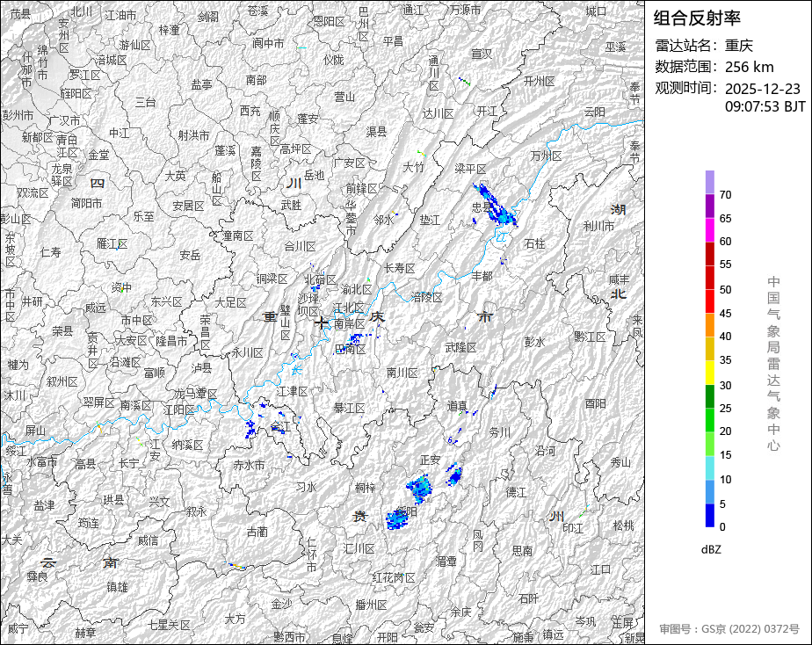Click the dark blue legend swatch between 0 and 5
Viewport: 812px width, 645px height.
pyautogui.click(x=710, y=516)
